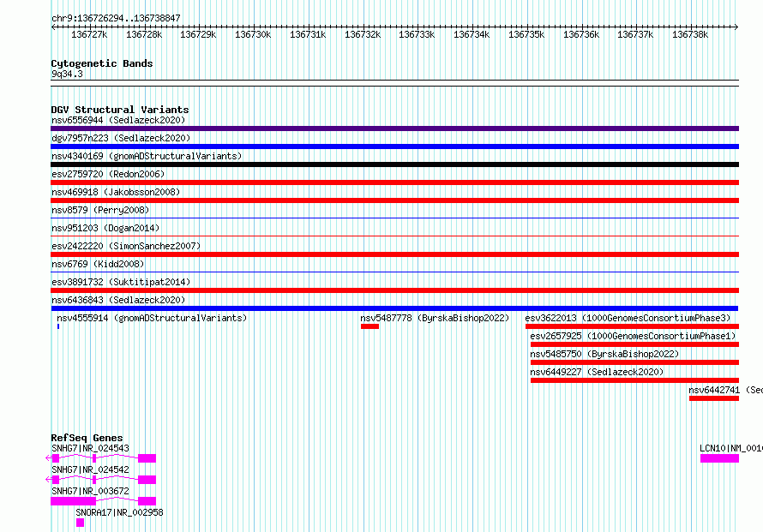Screen dimensions: 763x532
Task: Open the LCN10 gene label
Action: click(x=731, y=448)
